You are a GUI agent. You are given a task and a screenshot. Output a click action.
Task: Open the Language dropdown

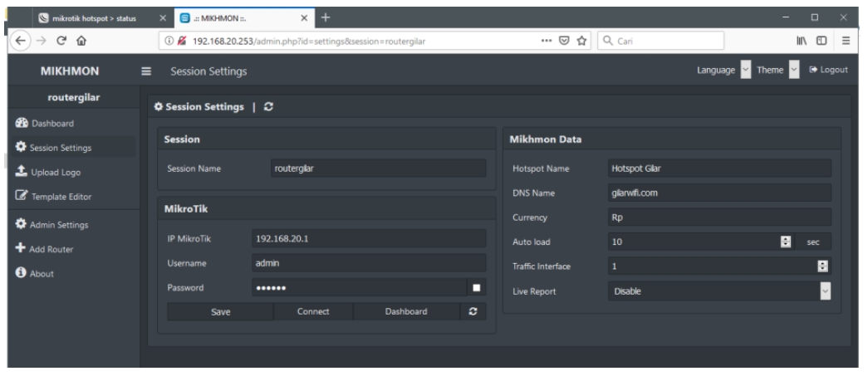point(746,70)
